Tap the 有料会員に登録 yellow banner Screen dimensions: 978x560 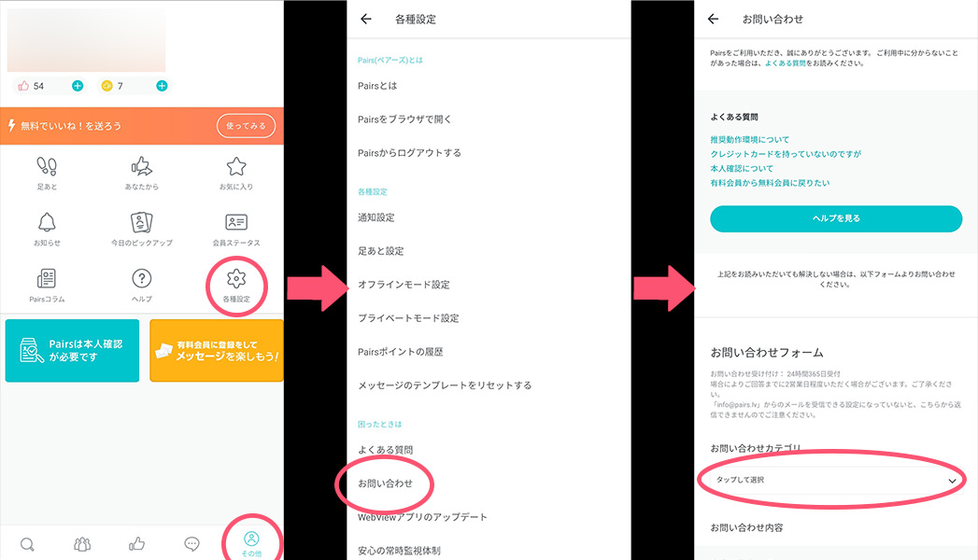(x=217, y=351)
